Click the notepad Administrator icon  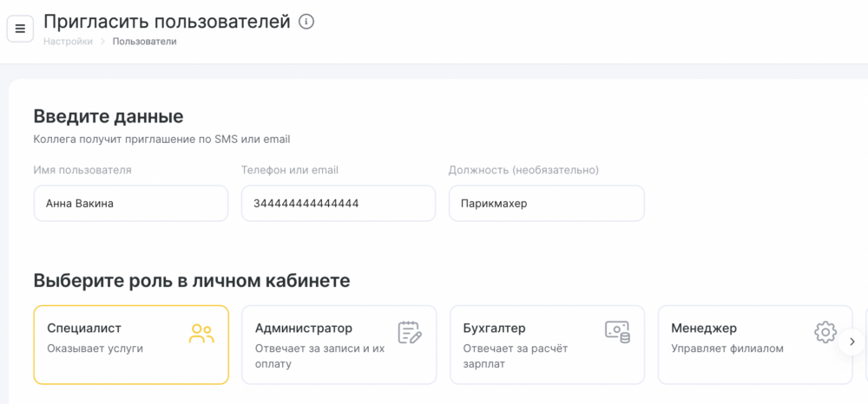tap(410, 332)
